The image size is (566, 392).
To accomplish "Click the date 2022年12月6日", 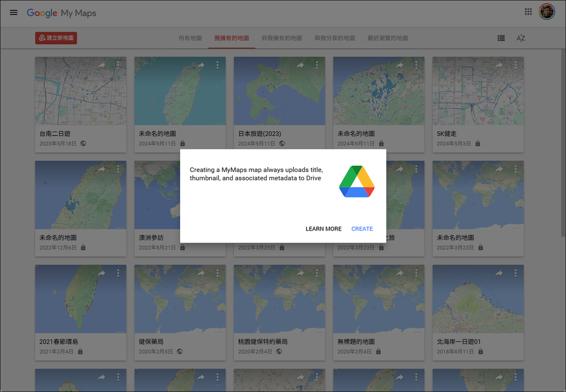I will pos(57,247).
